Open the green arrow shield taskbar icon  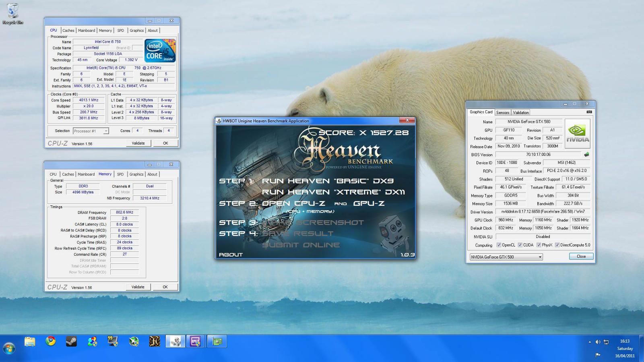click(134, 341)
